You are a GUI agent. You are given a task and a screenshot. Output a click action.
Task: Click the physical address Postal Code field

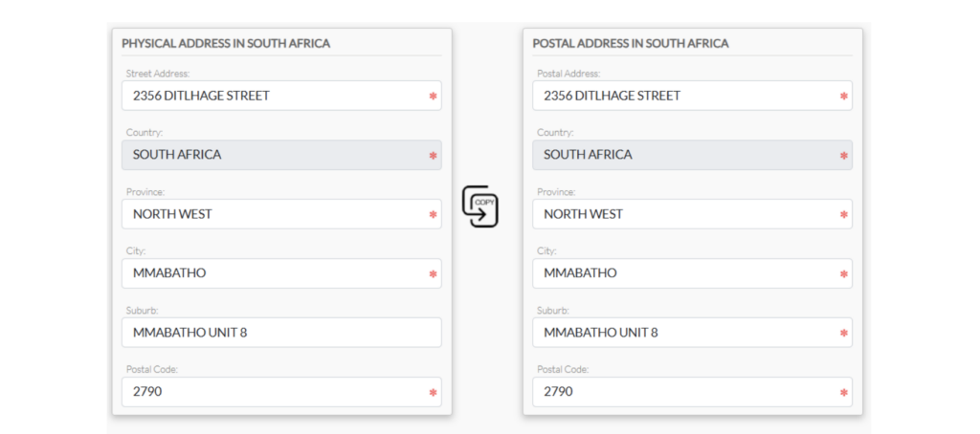click(x=281, y=392)
